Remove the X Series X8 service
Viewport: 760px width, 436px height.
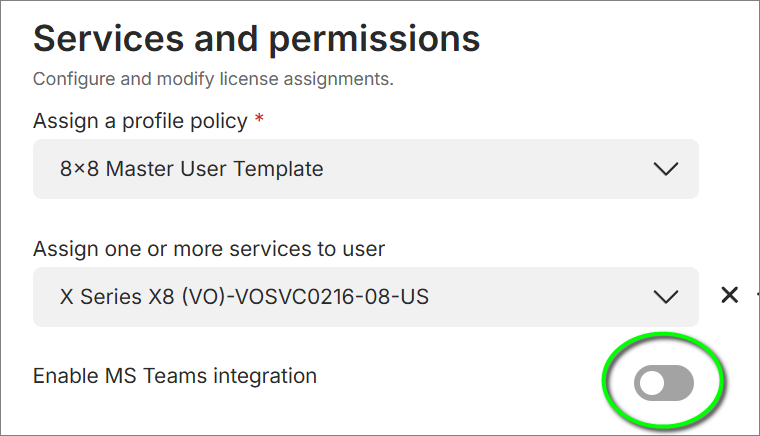point(729,295)
